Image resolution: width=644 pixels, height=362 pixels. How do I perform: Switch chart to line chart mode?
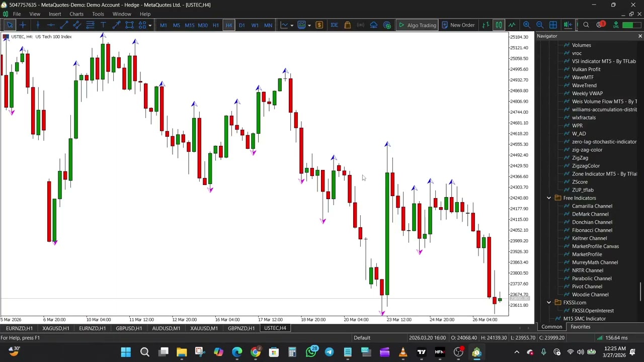pyautogui.click(x=512, y=25)
